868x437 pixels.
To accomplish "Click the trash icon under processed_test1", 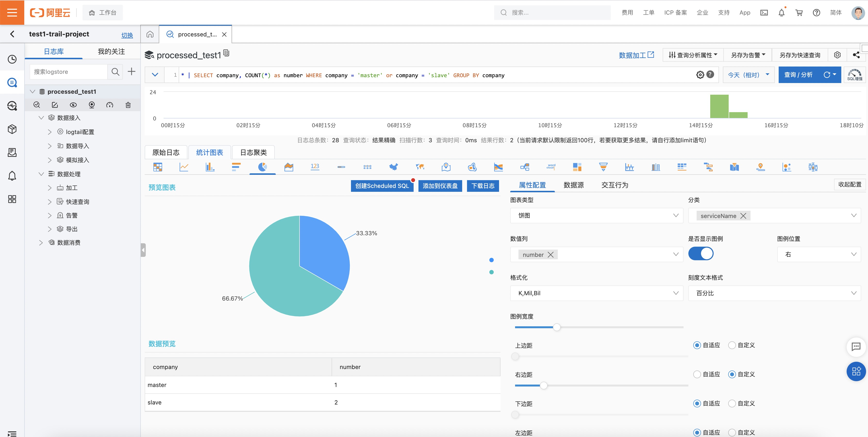I will [128, 105].
